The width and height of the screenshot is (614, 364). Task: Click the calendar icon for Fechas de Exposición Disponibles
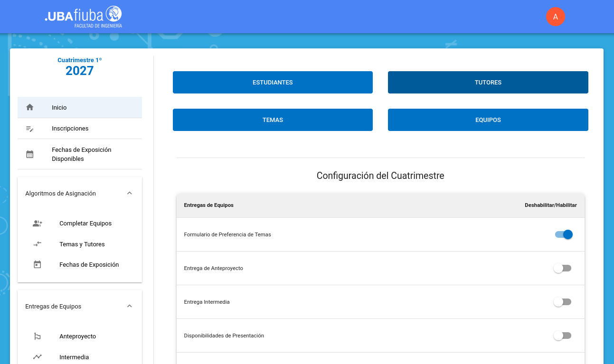[30, 154]
